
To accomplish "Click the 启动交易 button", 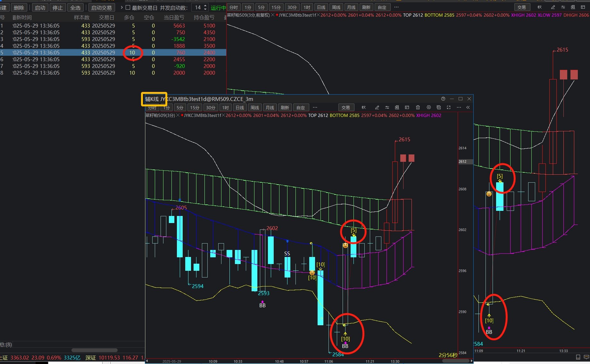I will (x=101, y=8).
